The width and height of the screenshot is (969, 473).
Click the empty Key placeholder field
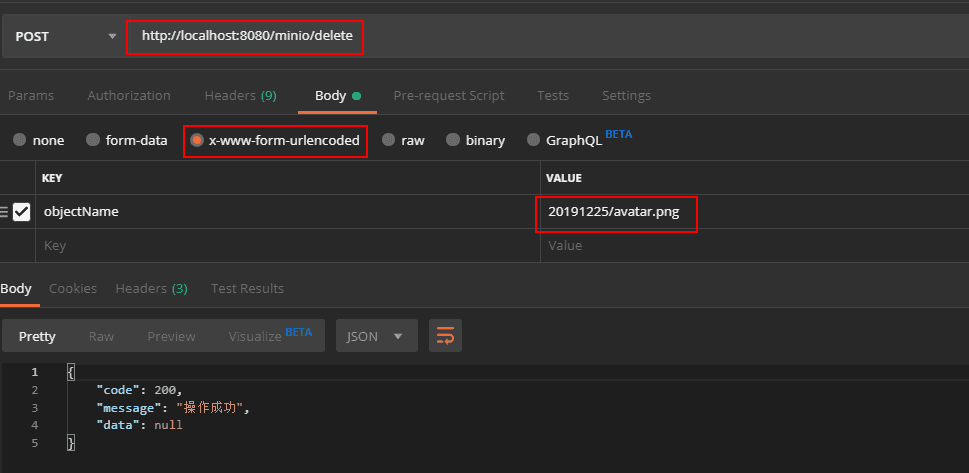click(x=287, y=245)
